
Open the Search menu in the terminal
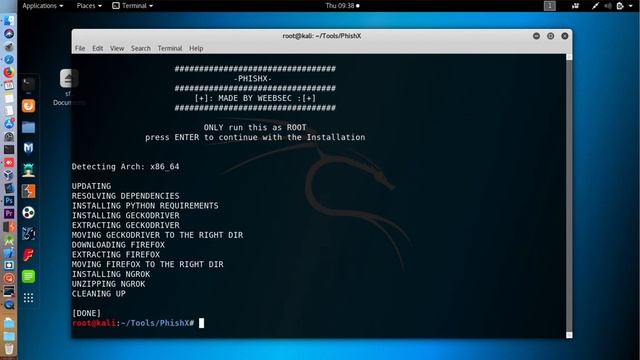pos(141,49)
